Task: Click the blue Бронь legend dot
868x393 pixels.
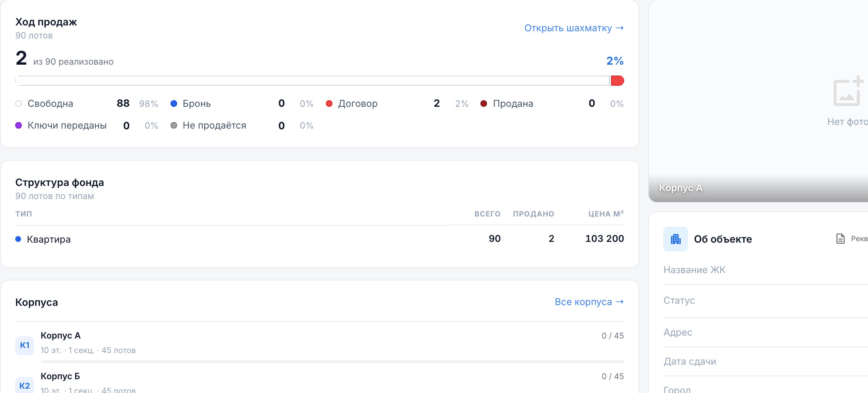Action: (174, 104)
